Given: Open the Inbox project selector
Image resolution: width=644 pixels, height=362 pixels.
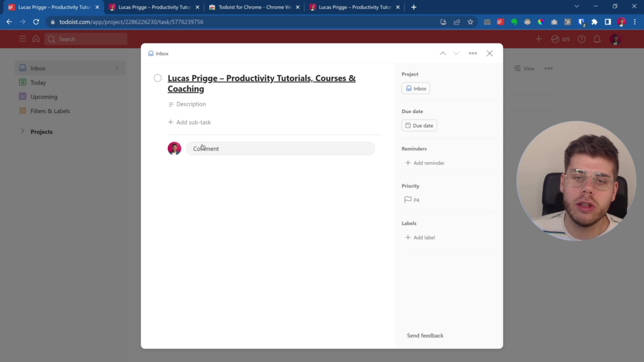Looking at the screenshot, I should [x=416, y=88].
